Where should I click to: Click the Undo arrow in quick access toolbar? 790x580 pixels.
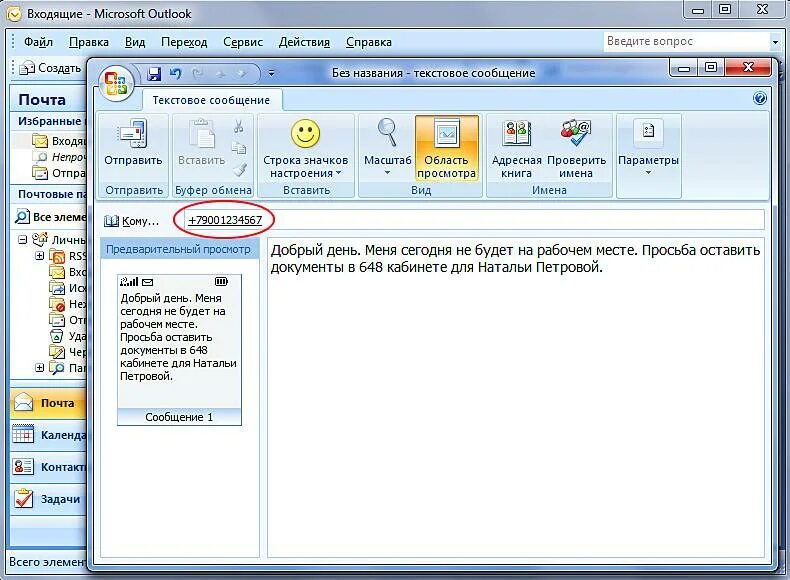[175, 74]
